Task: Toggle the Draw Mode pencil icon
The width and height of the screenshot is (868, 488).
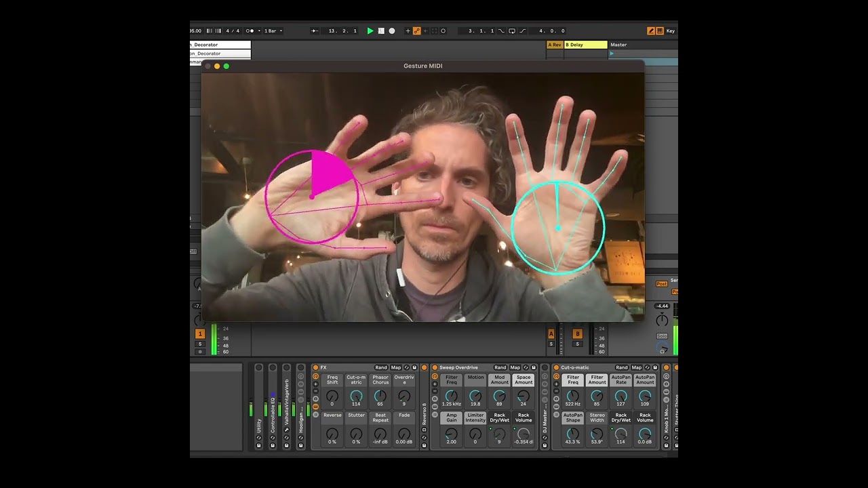Action: (651, 31)
